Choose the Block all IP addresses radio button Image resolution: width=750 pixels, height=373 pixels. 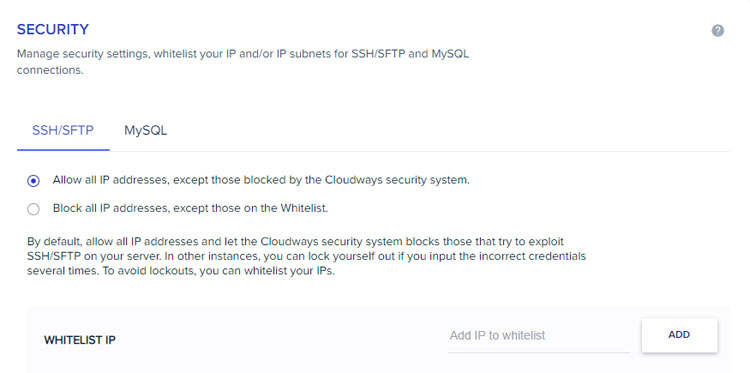pyautogui.click(x=33, y=209)
